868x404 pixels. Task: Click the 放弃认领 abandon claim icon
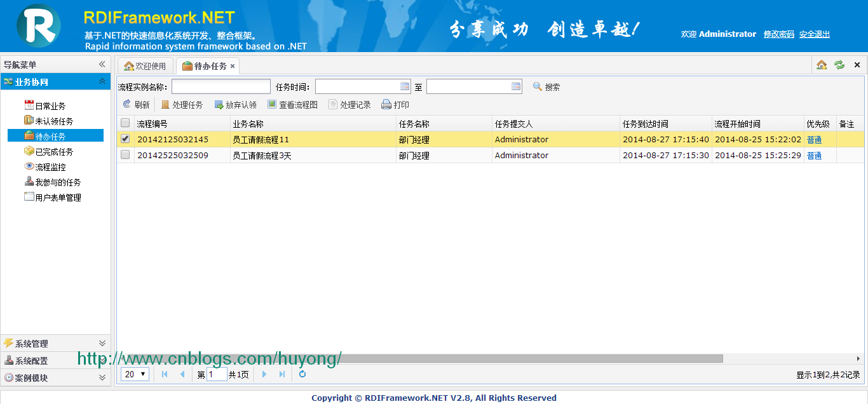[219, 105]
